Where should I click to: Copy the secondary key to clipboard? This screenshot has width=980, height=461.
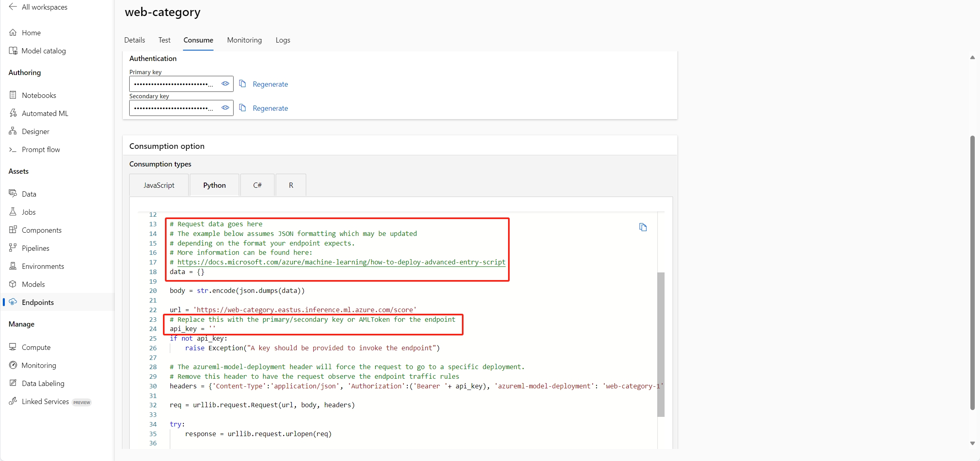tap(242, 108)
